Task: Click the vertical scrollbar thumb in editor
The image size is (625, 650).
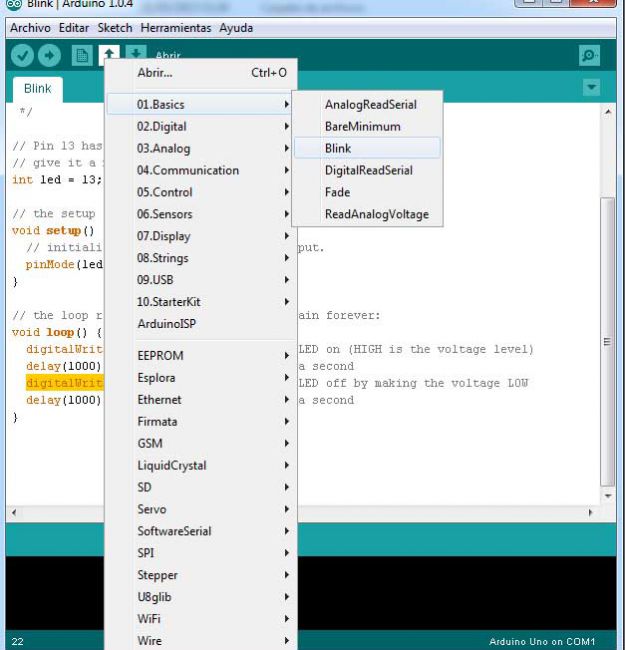Action: (608, 342)
